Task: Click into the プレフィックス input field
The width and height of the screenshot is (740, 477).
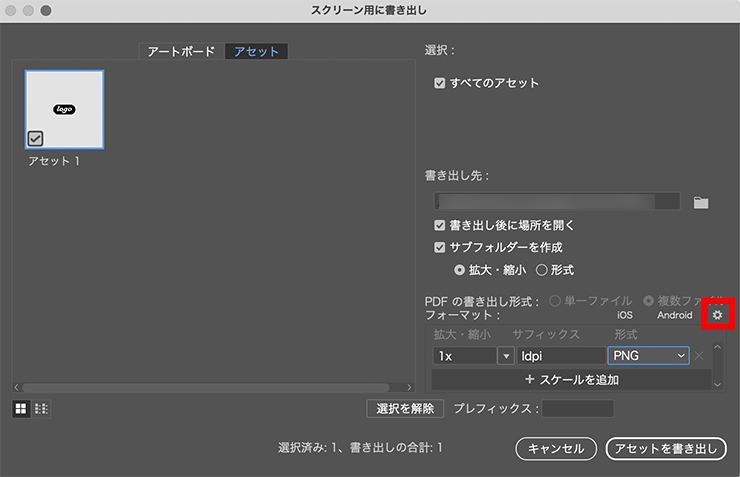Action: 577,408
